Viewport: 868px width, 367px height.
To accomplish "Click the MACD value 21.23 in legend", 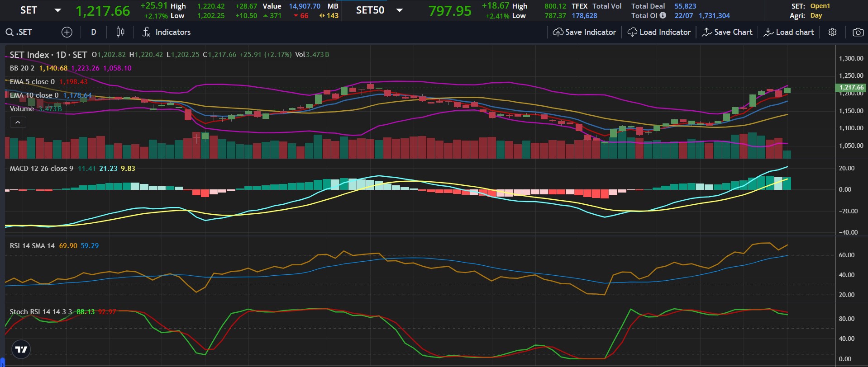I will pos(108,169).
